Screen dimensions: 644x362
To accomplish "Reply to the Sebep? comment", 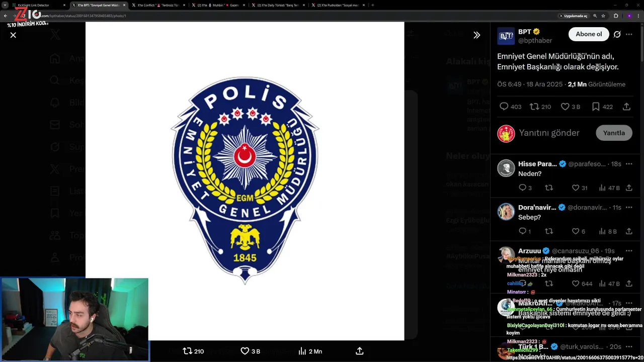I will tap(525, 231).
